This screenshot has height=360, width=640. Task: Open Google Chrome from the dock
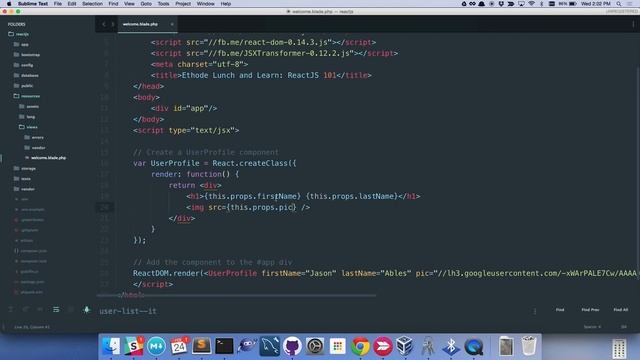[360, 346]
